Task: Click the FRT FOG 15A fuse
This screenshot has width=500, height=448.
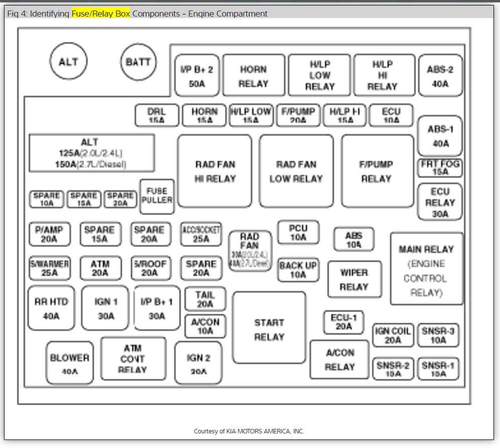Action: pyautogui.click(x=440, y=168)
